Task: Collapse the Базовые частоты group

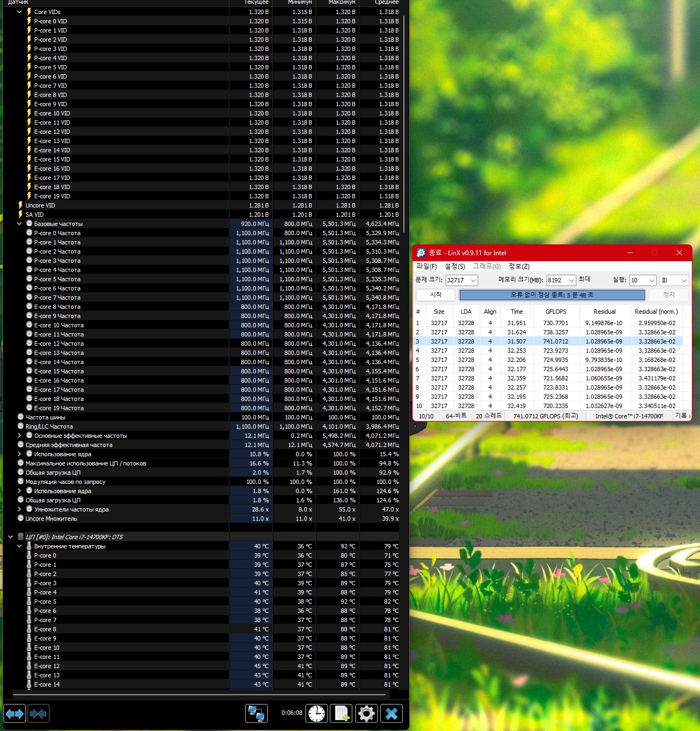Action: [20, 223]
